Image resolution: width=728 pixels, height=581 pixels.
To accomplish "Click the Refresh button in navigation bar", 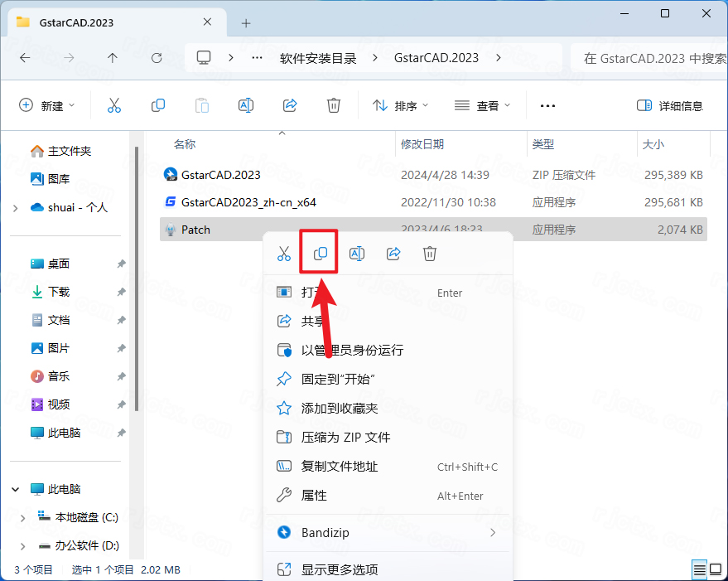I will (x=157, y=58).
